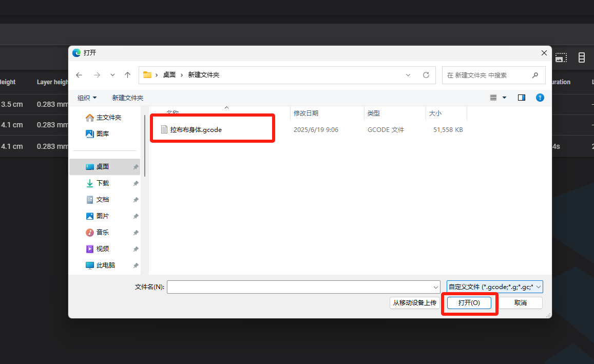Click the search magnifier icon
Image resolution: width=594 pixels, height=364 pixels.
[x=535, y=75]
